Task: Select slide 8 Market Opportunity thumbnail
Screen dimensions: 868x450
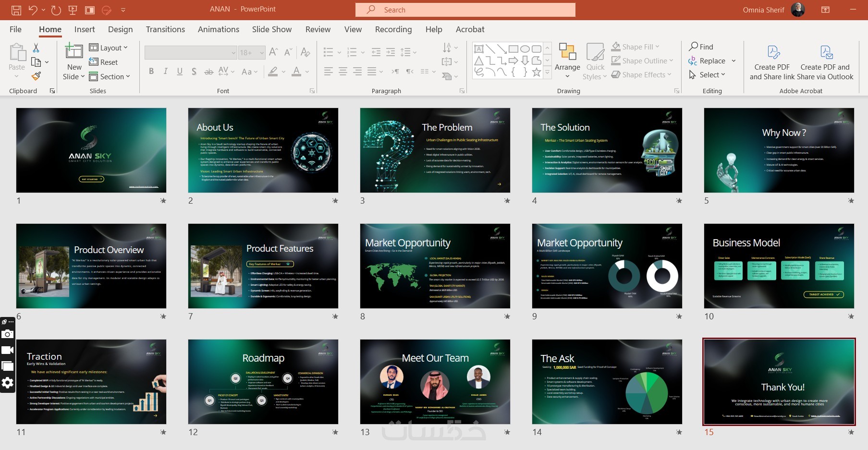Action: click(x=435, y=266)
